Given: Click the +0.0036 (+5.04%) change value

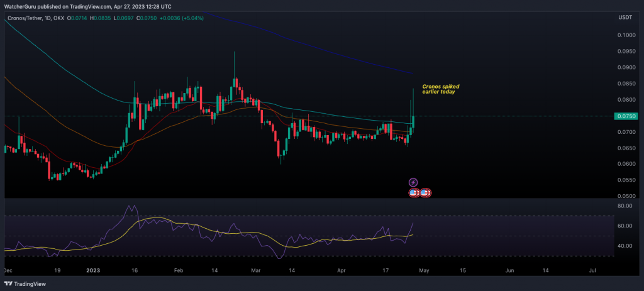Looking at the screenshot, I should click(169, 19).
